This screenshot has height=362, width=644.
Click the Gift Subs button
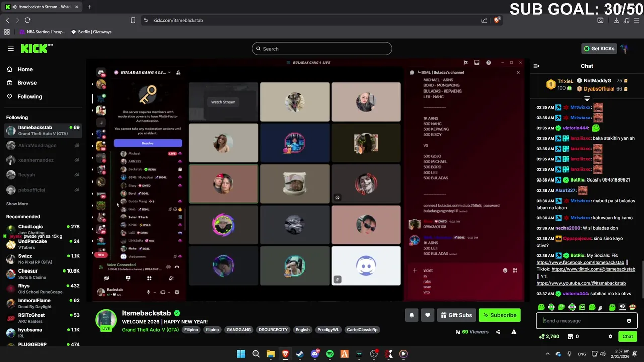pos(456,315)
